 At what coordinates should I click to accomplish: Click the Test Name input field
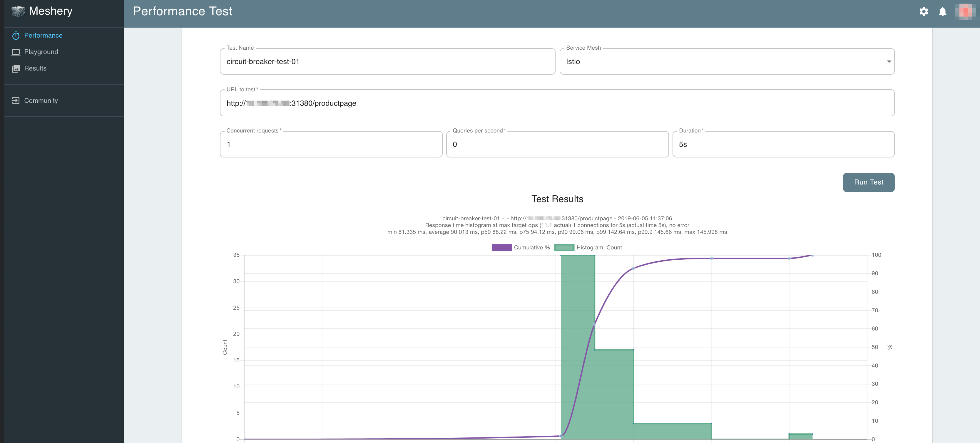[x=387, y=62]
